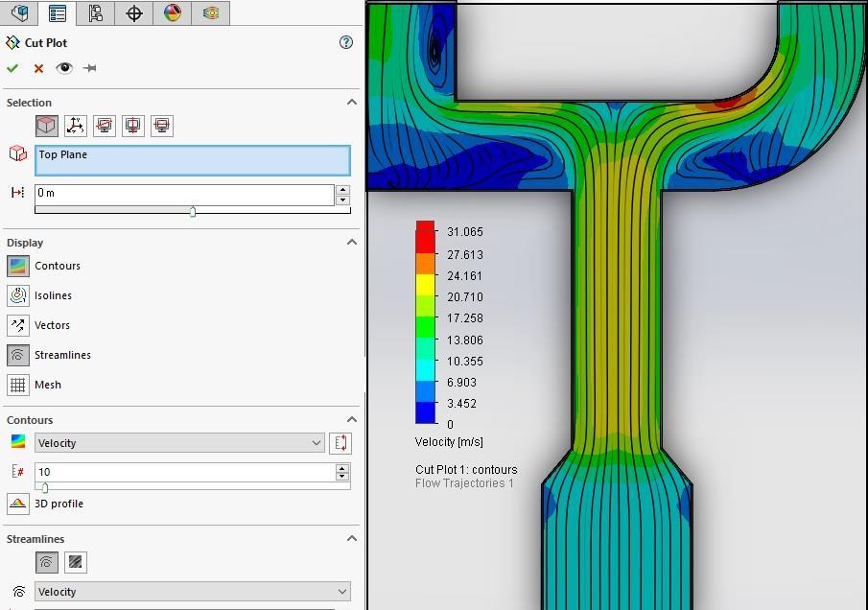Click the legend value 17.258
The height and width of the screenshot is (610, 868).
(465, 318)
